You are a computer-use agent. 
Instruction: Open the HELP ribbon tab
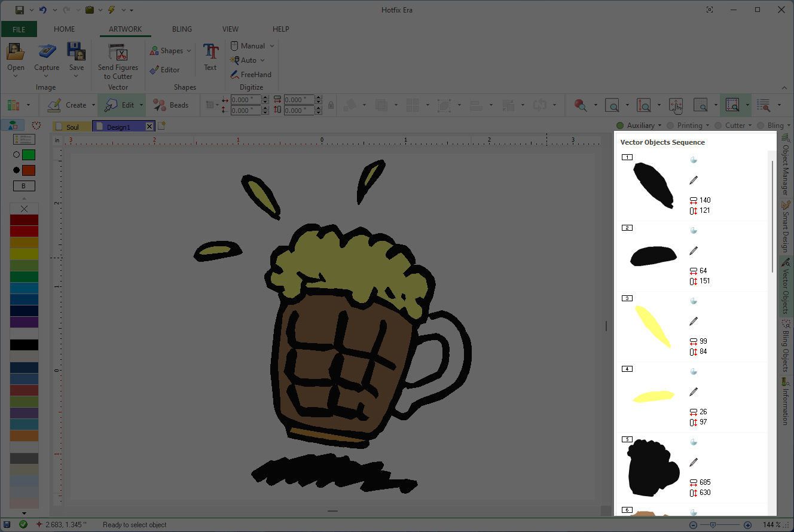coord(281,29)
